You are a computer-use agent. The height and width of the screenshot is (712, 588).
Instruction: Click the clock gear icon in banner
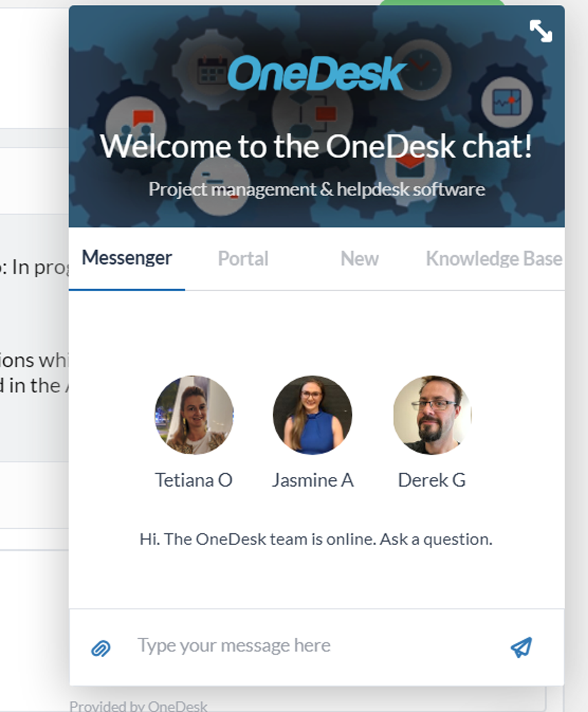coord(422,69)
